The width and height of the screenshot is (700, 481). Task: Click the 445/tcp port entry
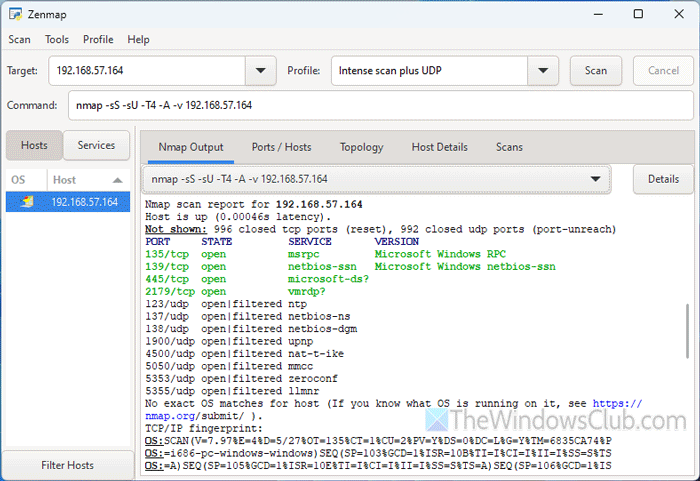pyautogui.click(x=167, y=279)
